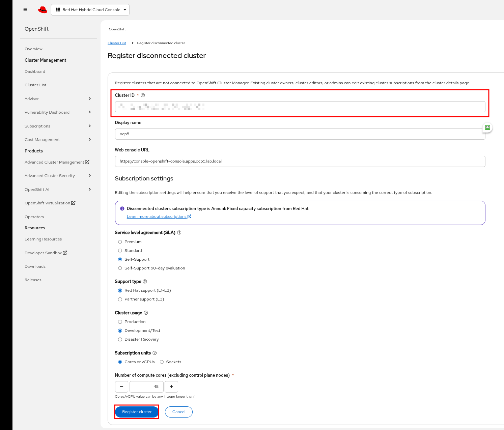504x430 pixels.
Task: Expand the Vulnerability Dashboard section
Action: [x=58, y=112]
